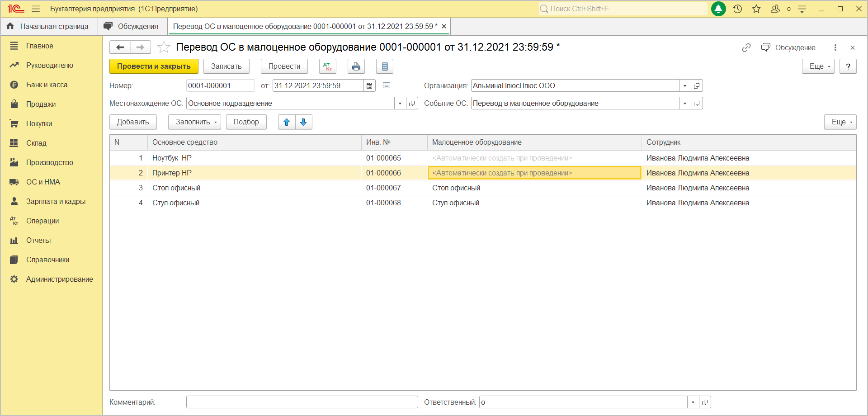Open the Заполнить dropdown button

pyautogui.click(x=194, y=122)
